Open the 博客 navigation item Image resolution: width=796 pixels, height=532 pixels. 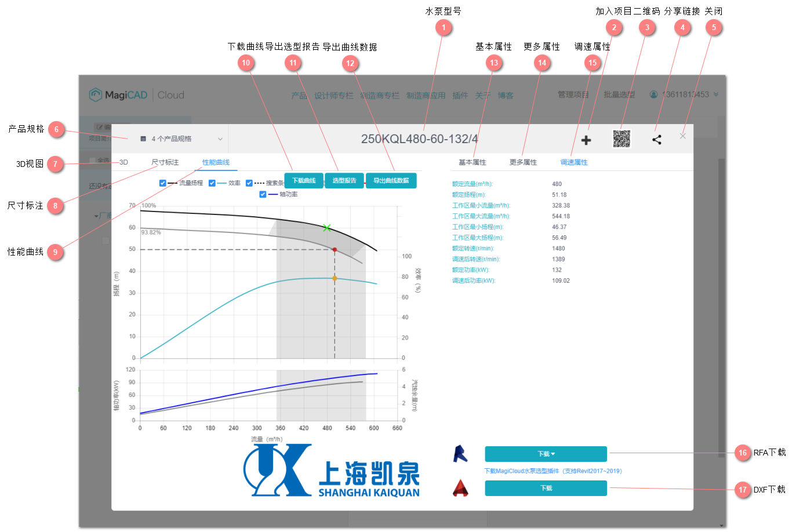coord(506,96)
